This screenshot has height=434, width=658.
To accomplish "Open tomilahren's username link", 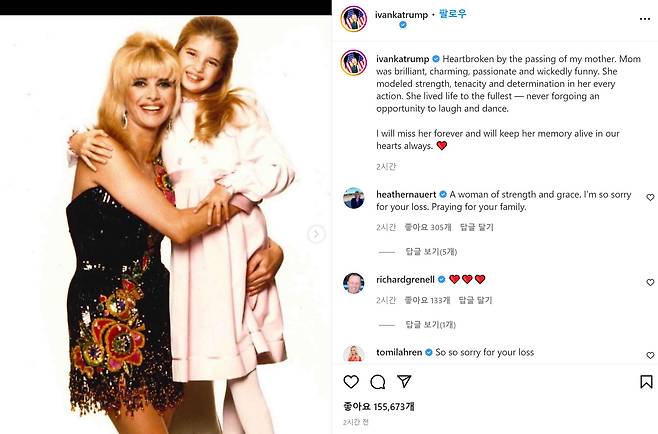I will [x=399, y=352].
